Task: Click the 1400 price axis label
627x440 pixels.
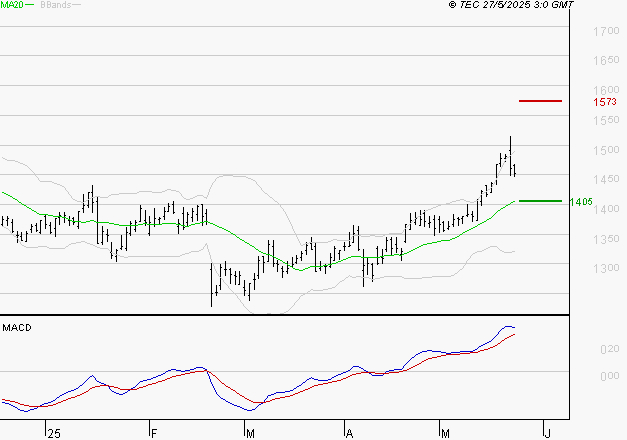Action: click(606, 209)
